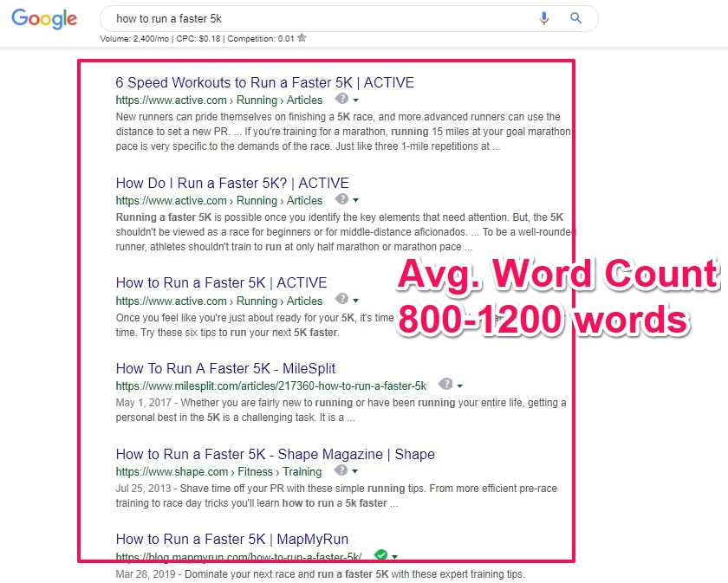Click the active.com URL under How Do I Run
This screenshot has height=583, width=728.
point(219,200)
